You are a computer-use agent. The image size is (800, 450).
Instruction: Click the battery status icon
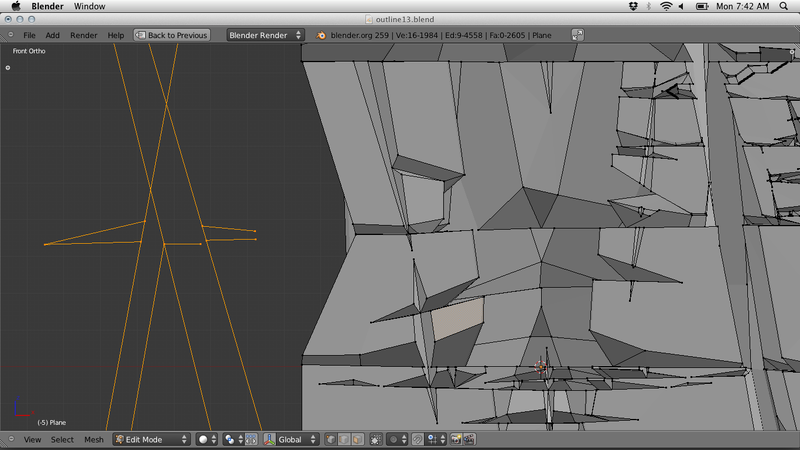(702, 6)
